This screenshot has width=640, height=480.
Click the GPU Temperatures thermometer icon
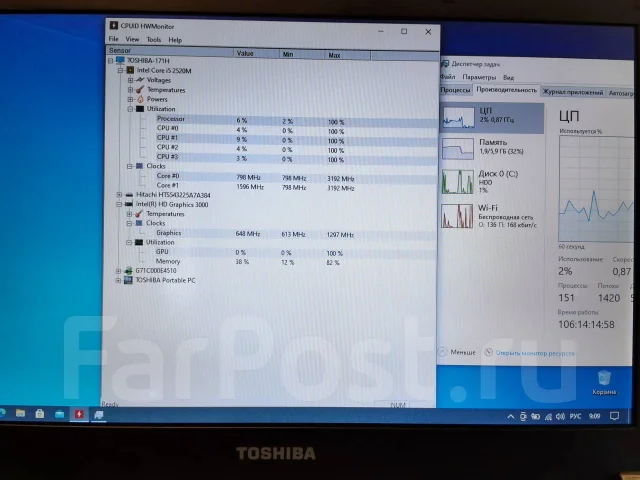point(139,214)
